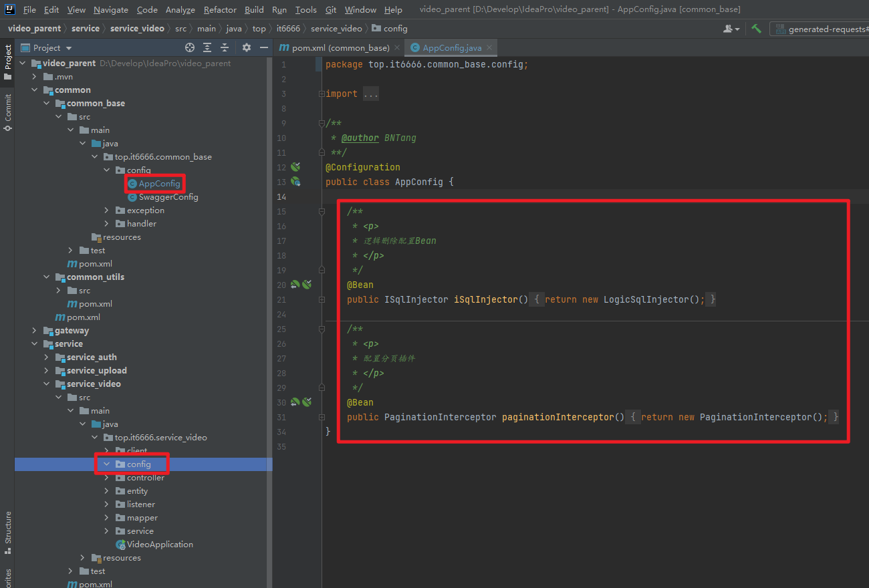Open the File menu
869x588 pixels.
[x=29, y=9]
